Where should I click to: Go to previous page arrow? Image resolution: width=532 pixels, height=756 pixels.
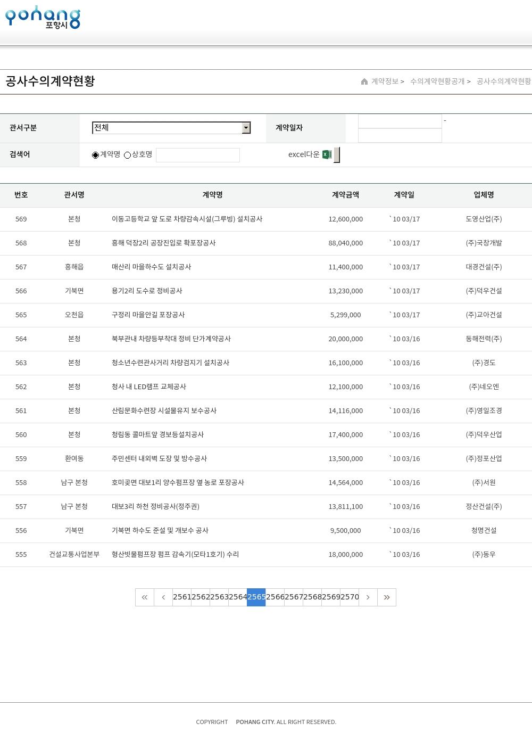click(163, 597)
